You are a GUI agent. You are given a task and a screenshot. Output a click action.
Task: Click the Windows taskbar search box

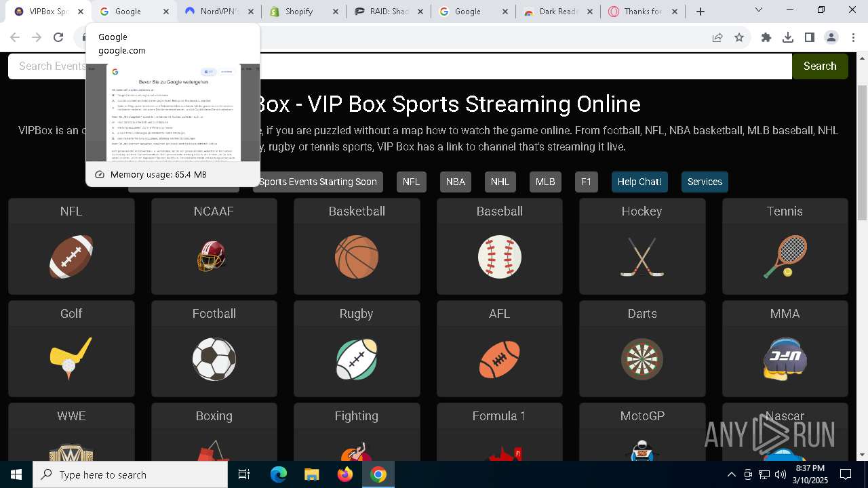pyautogui.click(x=130, y=474)
